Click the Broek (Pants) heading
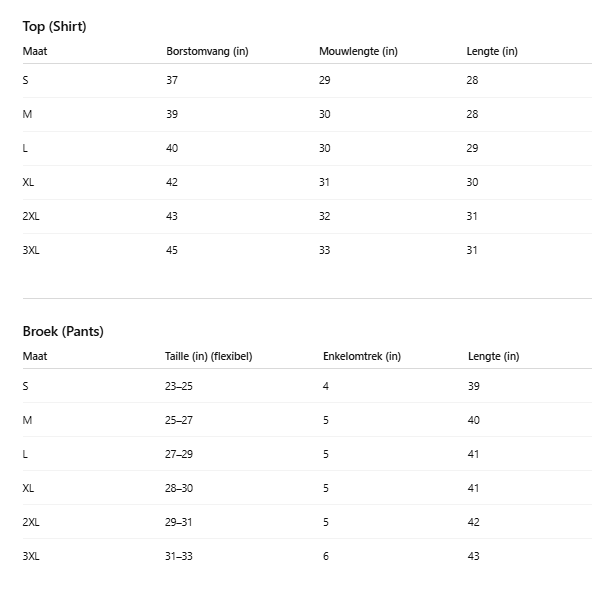592x597 pixels. click(x=63, y=331)
